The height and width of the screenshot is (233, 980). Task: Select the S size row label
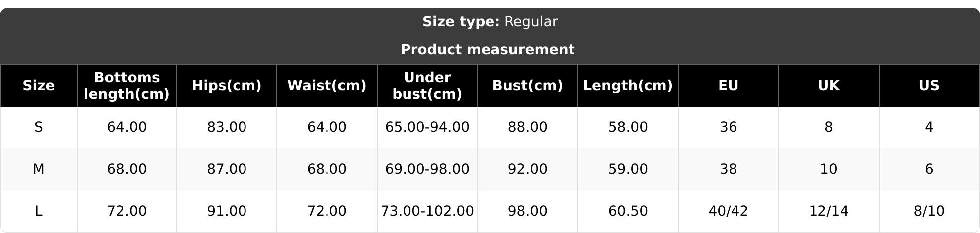tap(38, 127)
